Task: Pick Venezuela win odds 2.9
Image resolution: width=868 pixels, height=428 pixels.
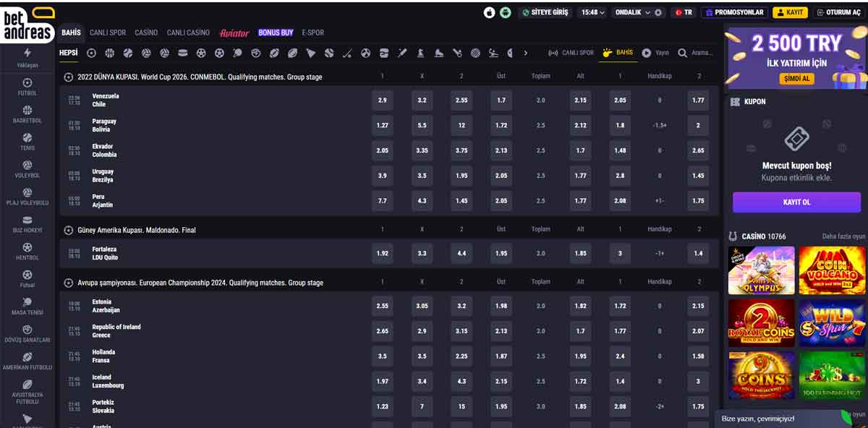Action: pyautogui.click(x=382, y=100)
